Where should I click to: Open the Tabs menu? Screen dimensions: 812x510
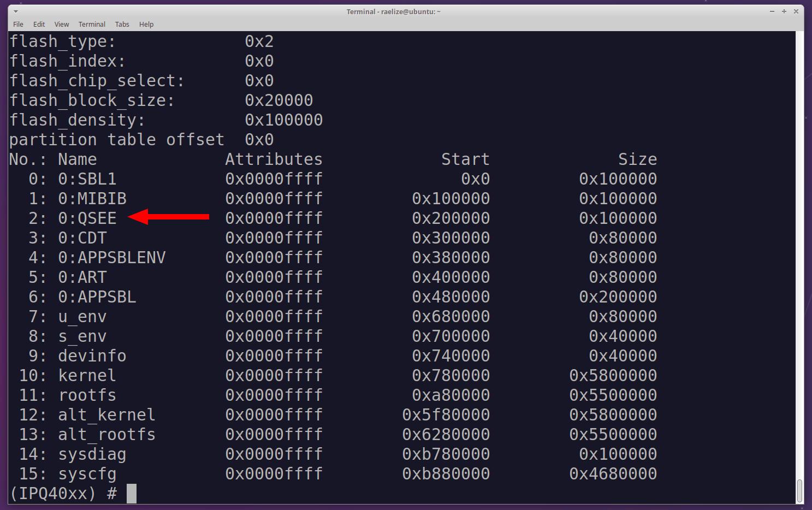(122, 24)
